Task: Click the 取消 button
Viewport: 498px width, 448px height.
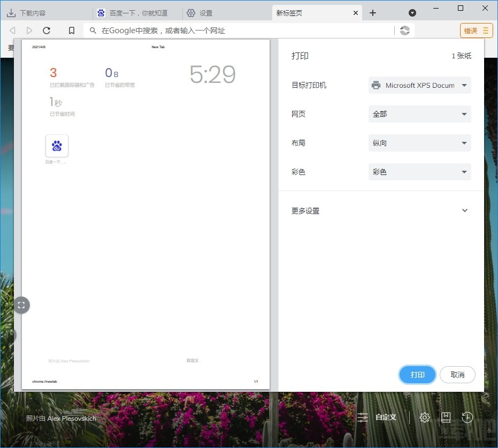Action: [457, 375]
